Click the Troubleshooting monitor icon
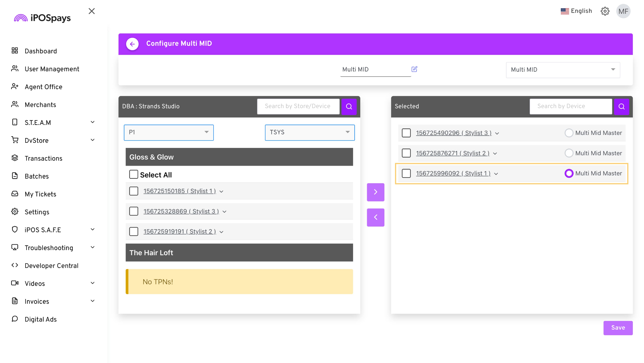 point(15,247)
